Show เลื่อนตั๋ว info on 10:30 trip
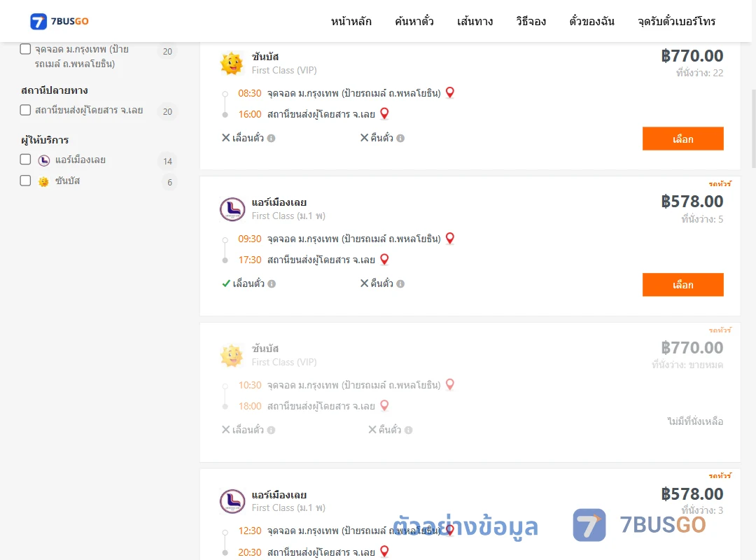756x560 pixels. pyautogui.click(x=271, y=430)
